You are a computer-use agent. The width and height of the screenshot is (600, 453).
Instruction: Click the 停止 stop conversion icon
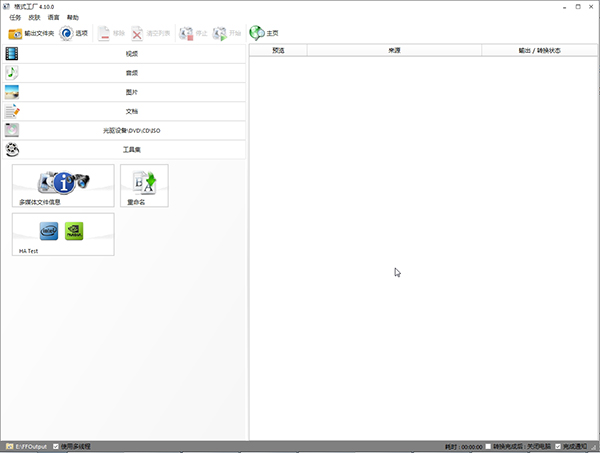pos(193,34)
